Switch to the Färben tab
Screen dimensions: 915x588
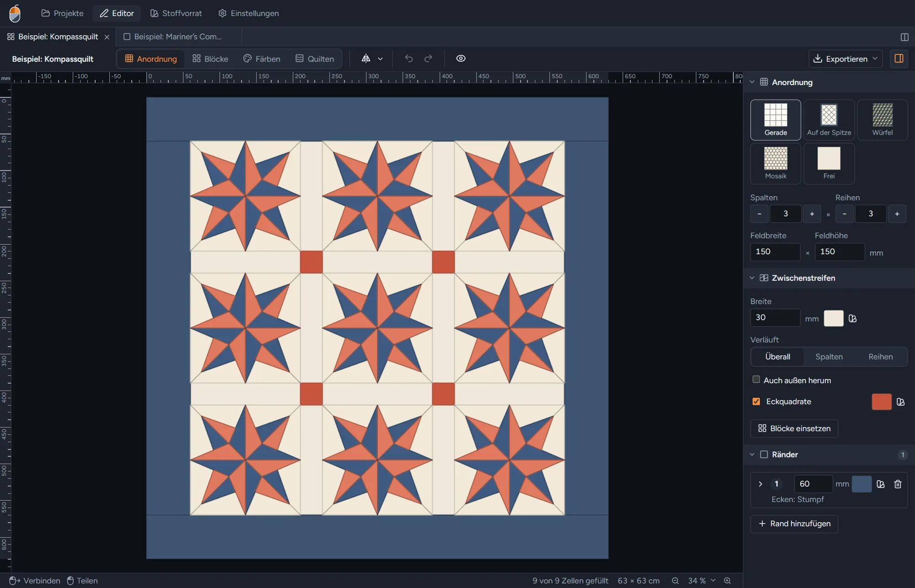click(262, 59)
